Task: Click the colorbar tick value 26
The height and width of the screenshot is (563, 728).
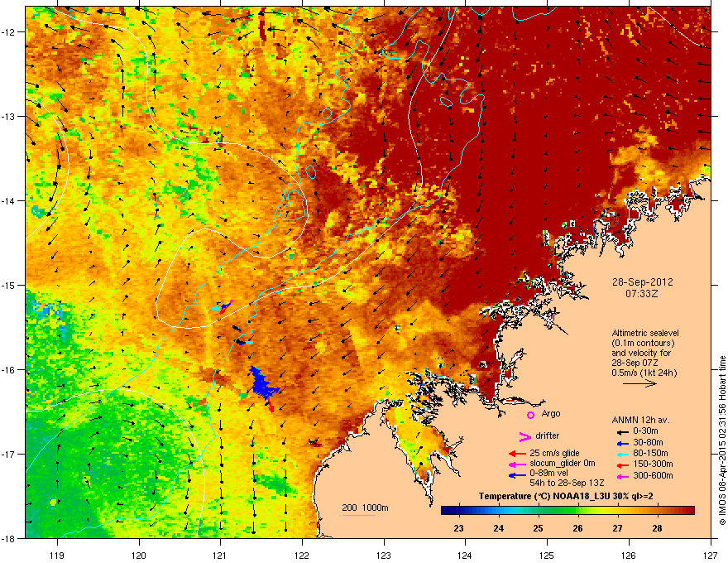Action: click(577, 528)
